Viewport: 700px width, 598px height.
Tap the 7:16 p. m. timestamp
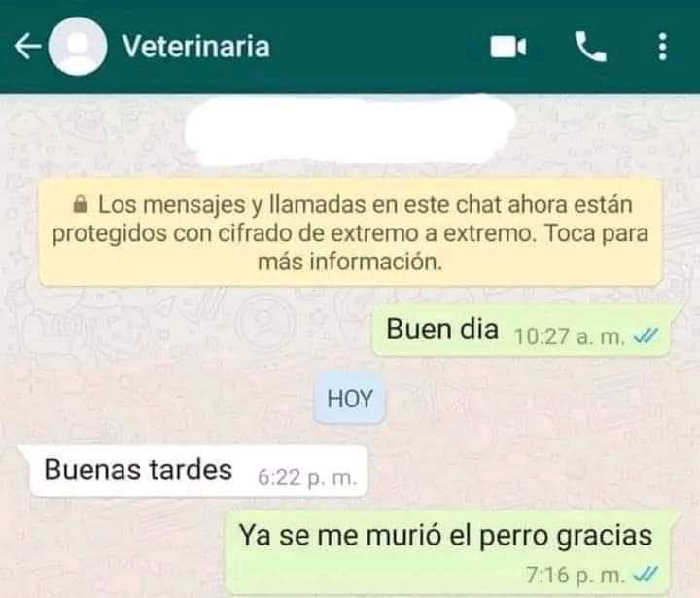pos(576,575)
